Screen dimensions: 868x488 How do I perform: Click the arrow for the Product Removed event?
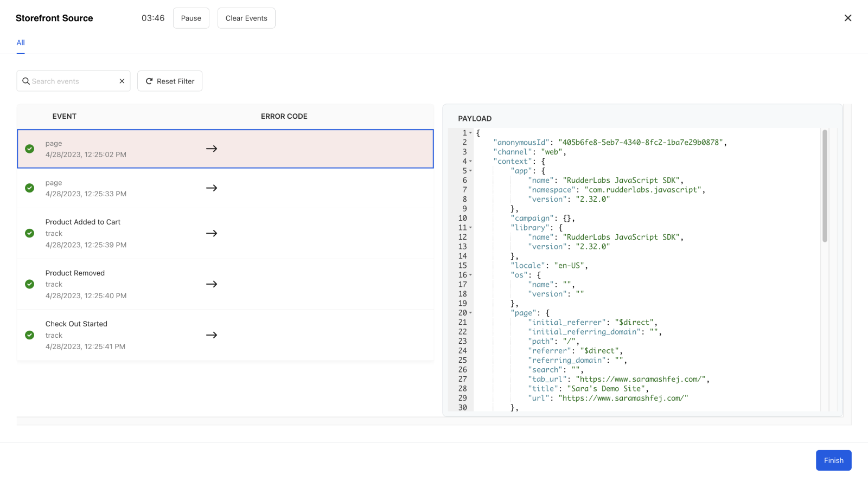point(212,284)
